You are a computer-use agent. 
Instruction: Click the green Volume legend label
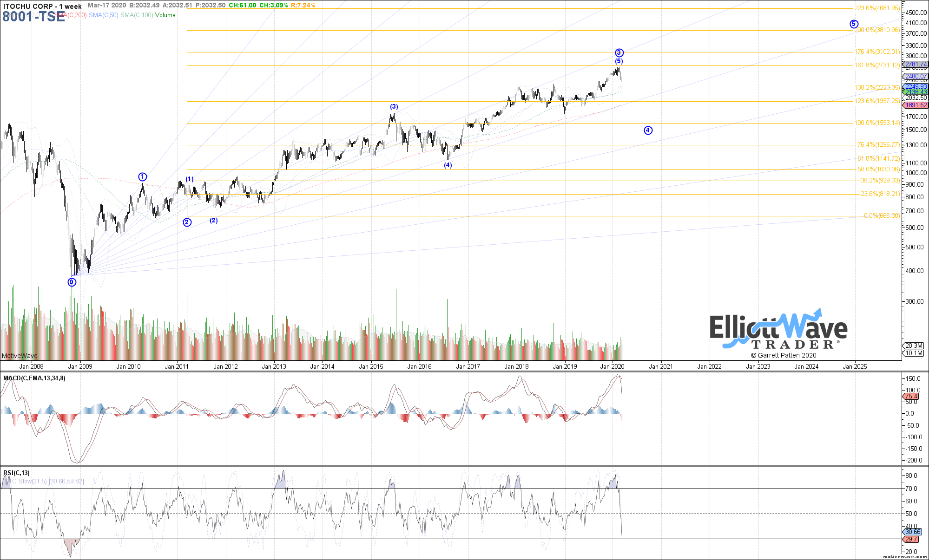165,15
